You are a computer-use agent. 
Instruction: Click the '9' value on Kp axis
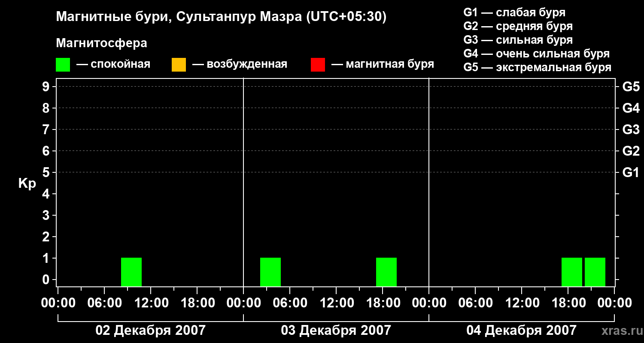click(46, 87)
